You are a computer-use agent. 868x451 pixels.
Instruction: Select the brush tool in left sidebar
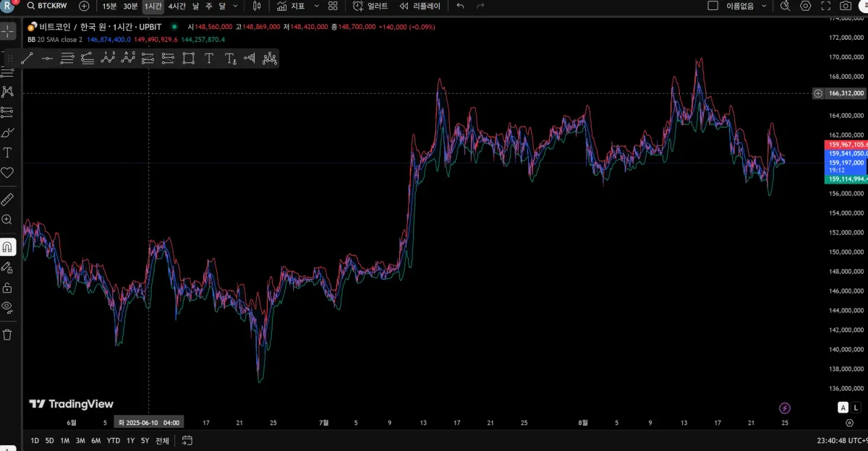coord(7,132)
